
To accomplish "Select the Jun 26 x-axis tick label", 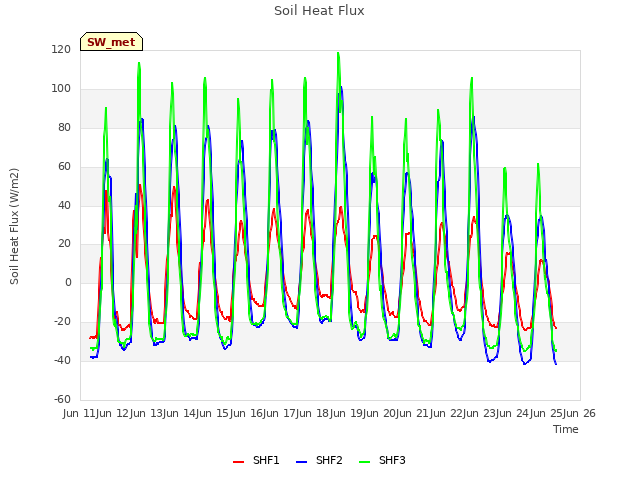I will coord(580,413).
